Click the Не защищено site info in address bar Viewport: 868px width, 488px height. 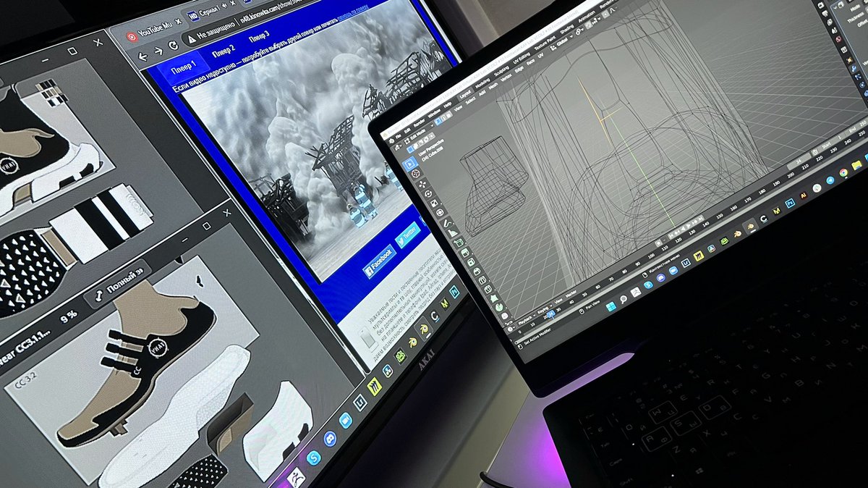pyautogui.click(x=210, y=33)
